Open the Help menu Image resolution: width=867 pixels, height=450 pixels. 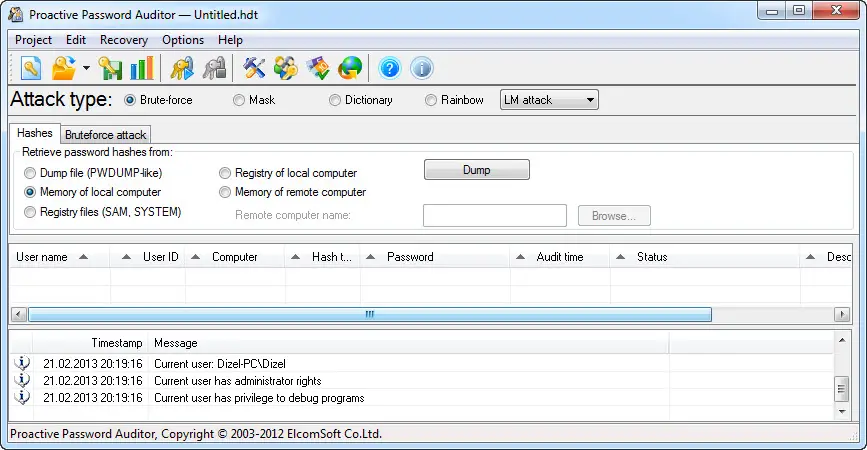tap(230, 40)
